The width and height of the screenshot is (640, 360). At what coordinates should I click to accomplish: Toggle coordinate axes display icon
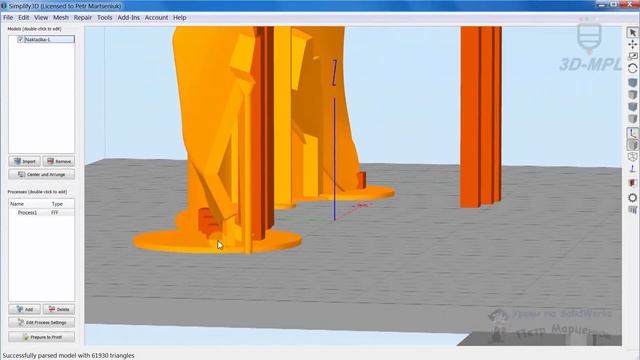pos(632,133)
